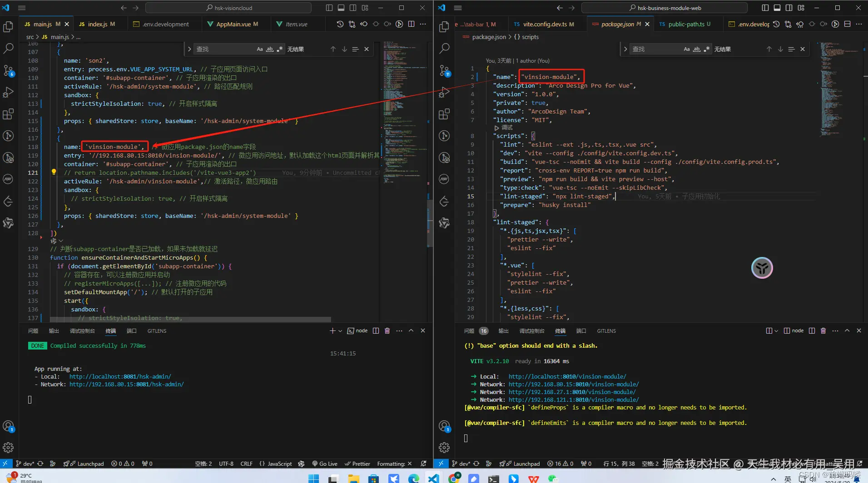The height and width of the screenshot is (483, 868).
Task: Click Go Live in left status bar
Action: pyautogui.click(x=324, y=463)
